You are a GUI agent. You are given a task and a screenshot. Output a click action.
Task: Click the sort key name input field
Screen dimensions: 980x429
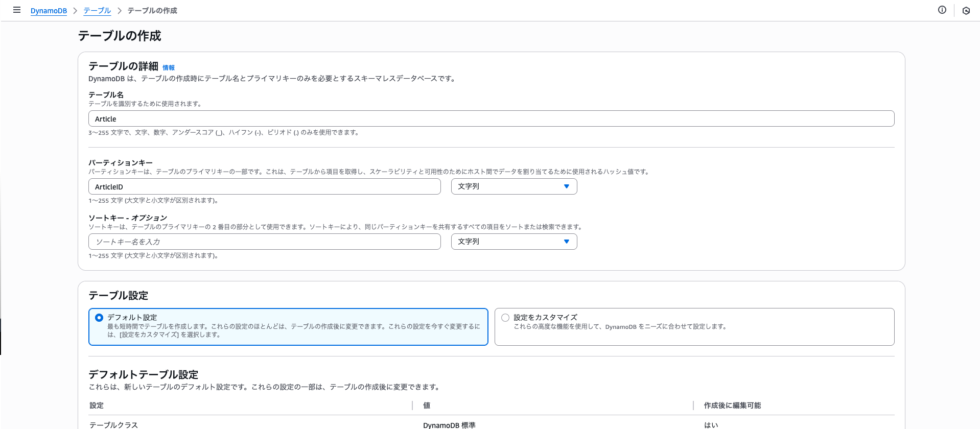(264, 242)
